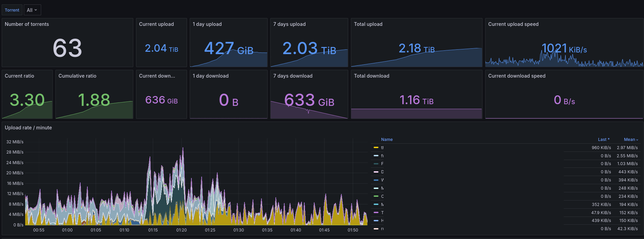Sort legend by Mean column
The image size is (644, 239).
[x=631, y=140]
